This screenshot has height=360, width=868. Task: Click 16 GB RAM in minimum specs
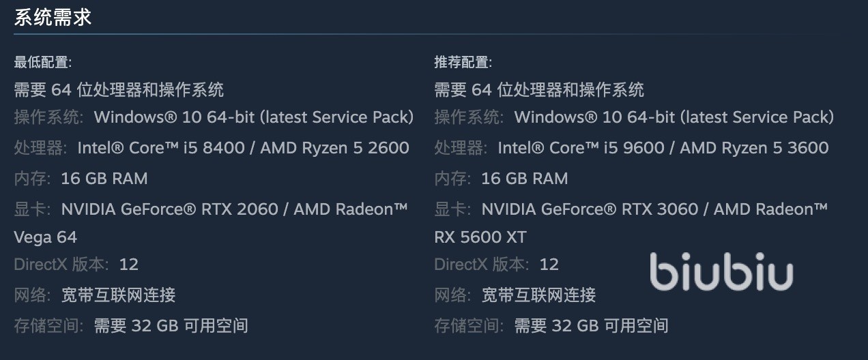coord(104,179)
